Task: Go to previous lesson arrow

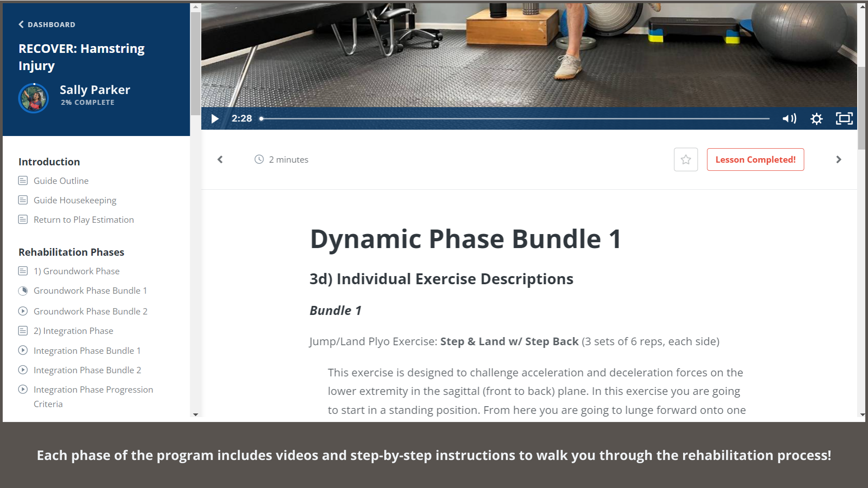Action: pos(220,160)
